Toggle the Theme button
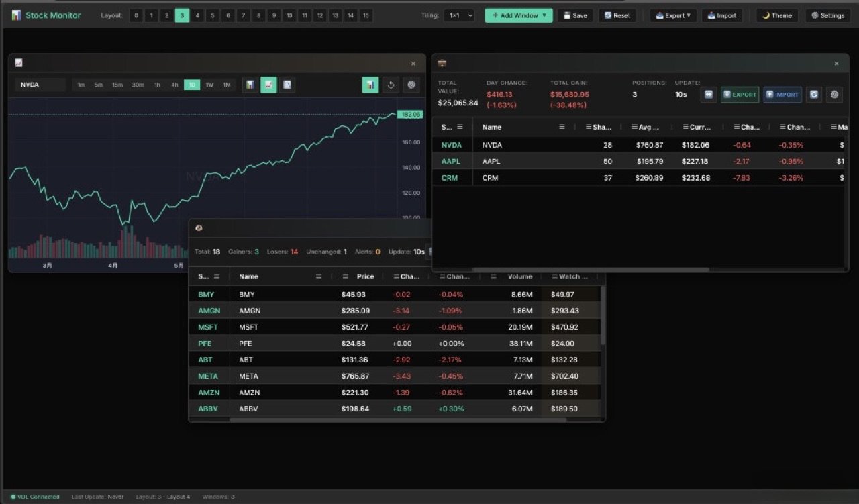 (x=777, y=15)
